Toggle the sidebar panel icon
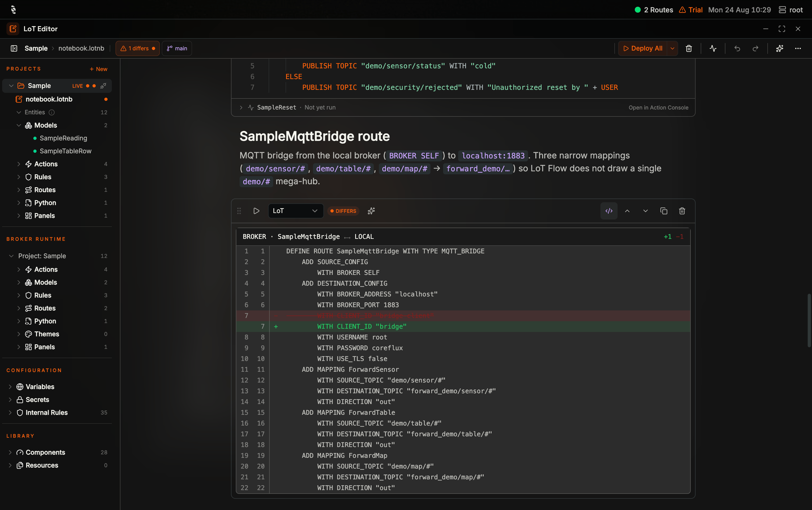This screenshot has height=510, width=812. click(x=14, y=48)
